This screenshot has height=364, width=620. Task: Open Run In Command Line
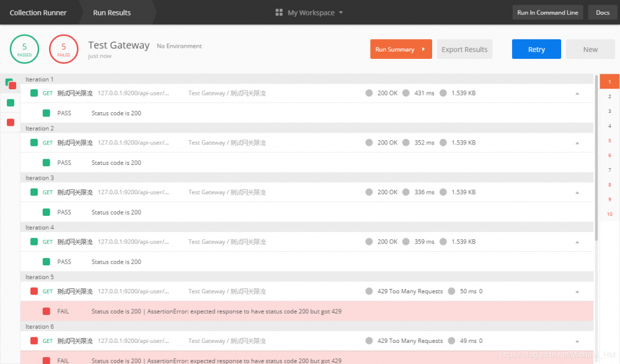click(547, 12)
